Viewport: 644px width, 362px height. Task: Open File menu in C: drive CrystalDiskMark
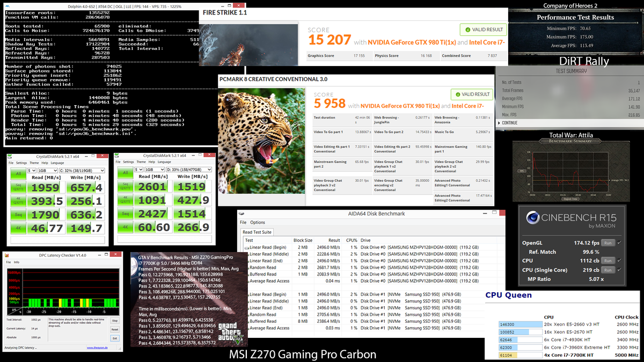coord(10,162)
